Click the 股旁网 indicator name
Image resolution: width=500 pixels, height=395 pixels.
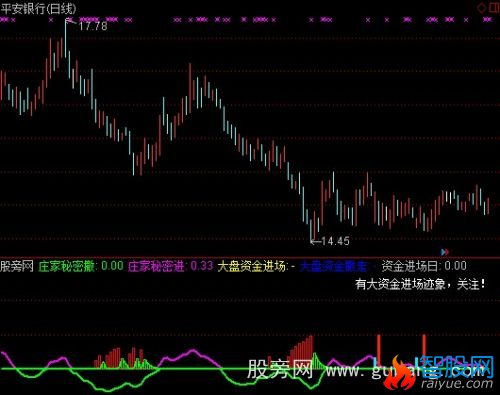[17, 267]
